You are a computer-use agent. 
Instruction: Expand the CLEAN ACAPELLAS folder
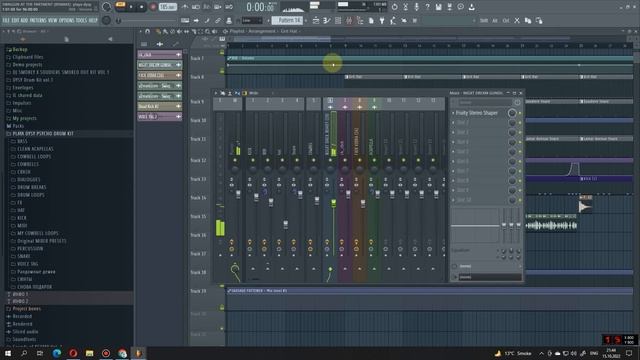36,149
